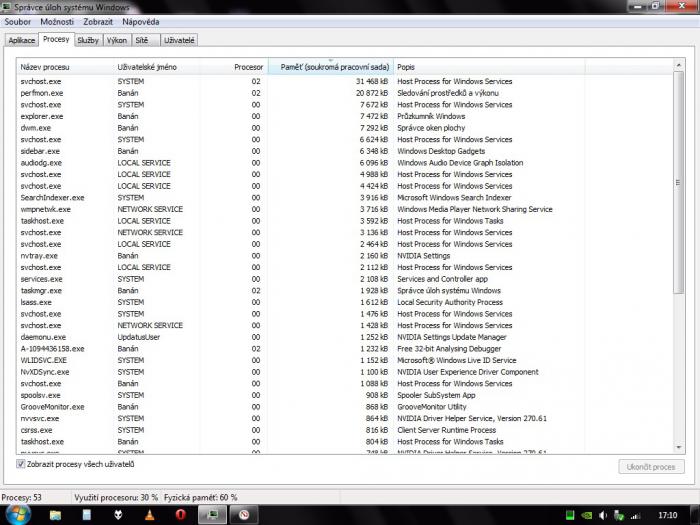Click the Task Manager taskbar button

[212, 514]
